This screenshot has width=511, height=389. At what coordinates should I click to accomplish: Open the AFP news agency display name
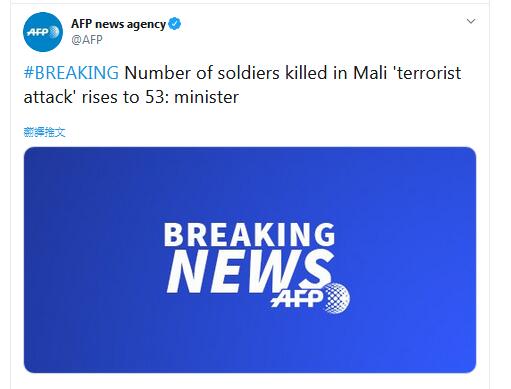click(x=118, y=24)
